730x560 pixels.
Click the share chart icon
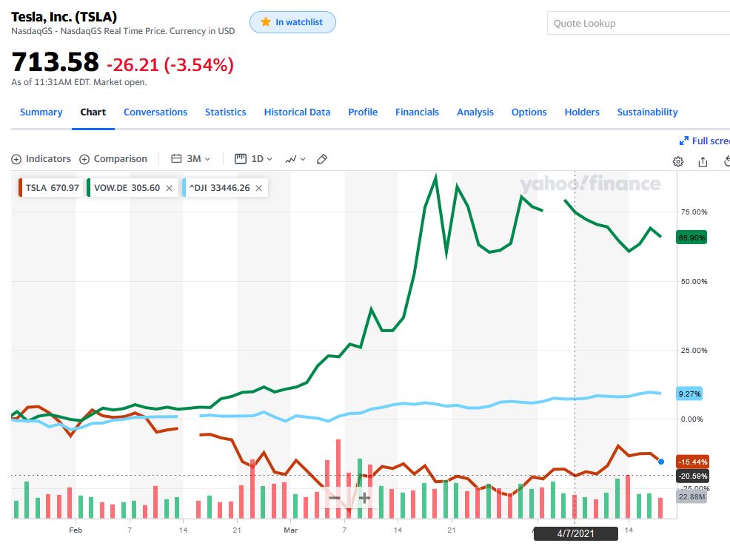[703, 161]
